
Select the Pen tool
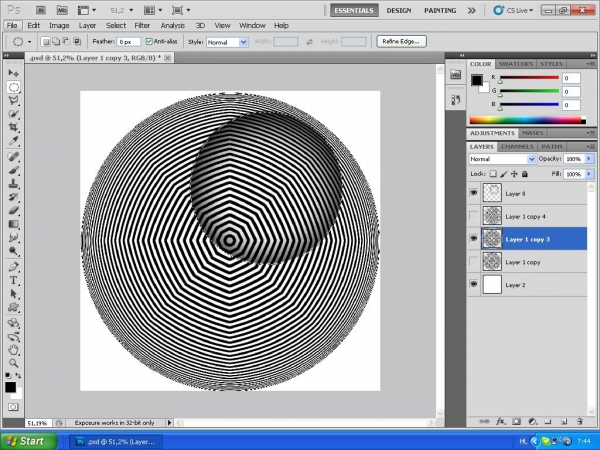[13, 267]
